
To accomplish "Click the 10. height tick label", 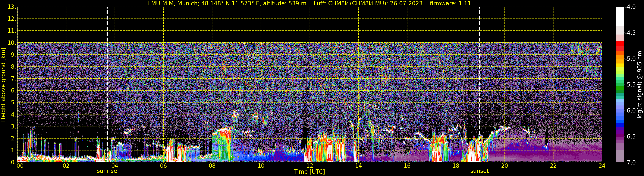I will click(x=12, y=43).
